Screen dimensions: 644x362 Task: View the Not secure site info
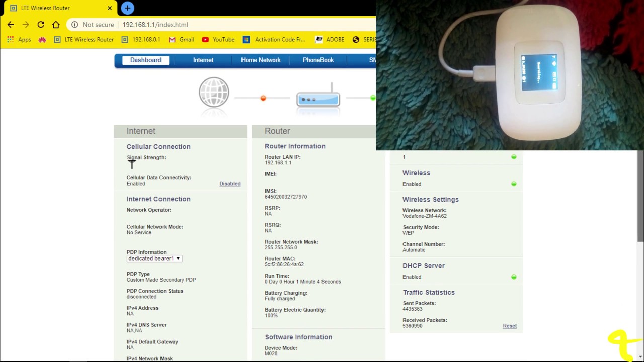[93, 24]
